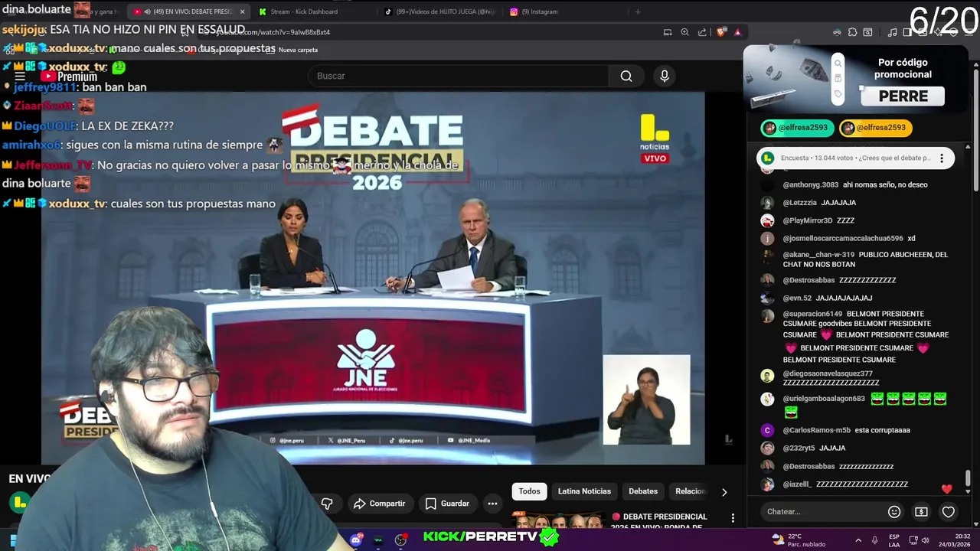
Task: Activate YouTube voice search microphone
Action: pos(665,76)
